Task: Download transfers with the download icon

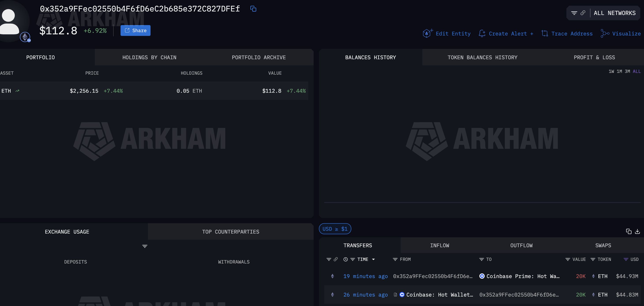Action: [x=637, y=232]
